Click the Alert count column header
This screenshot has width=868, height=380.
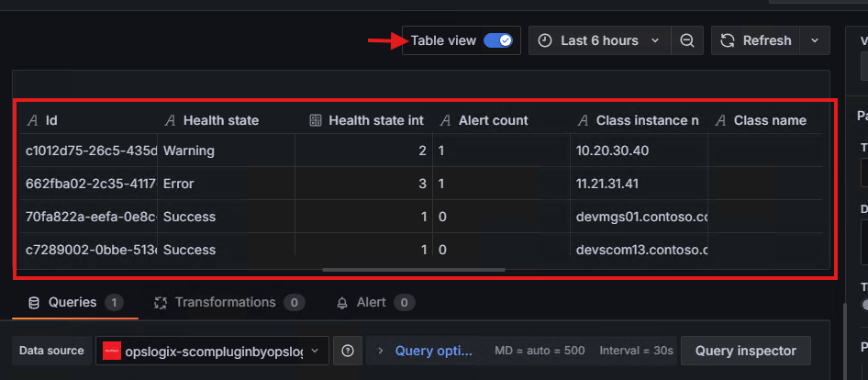tap(491, 120)
